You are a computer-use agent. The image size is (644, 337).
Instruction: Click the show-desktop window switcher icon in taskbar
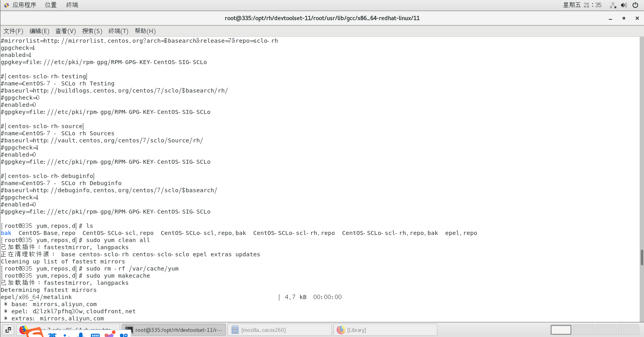pyautogui.click(x=8, y=329)
